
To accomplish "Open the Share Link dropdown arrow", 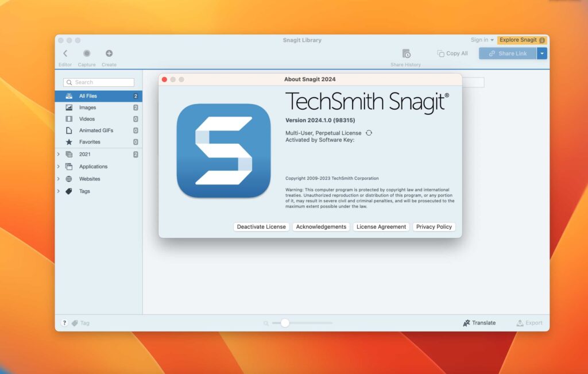I will 542,53.
